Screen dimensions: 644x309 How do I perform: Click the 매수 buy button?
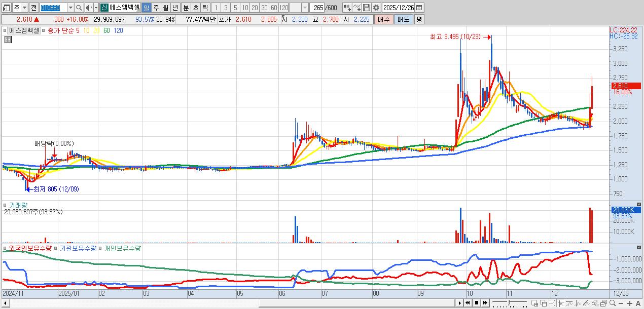pyautogui.click(x=383, y=19)
